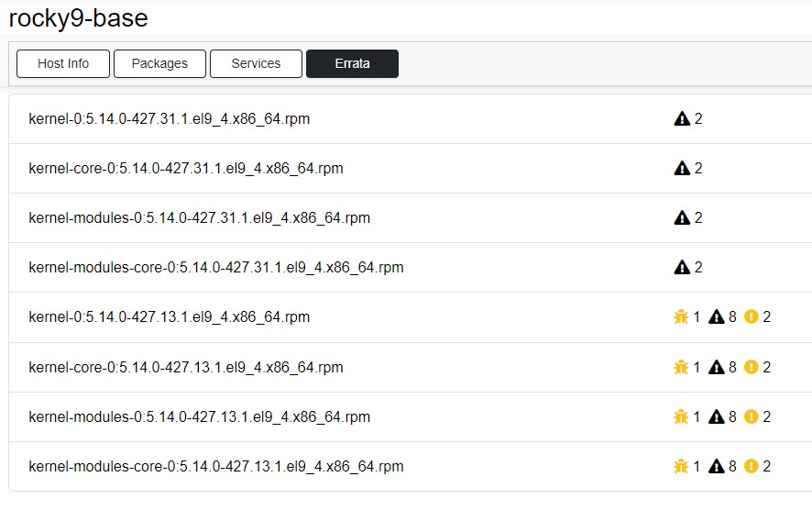Click kernel-modules-0:5.14.0-427.13.1 package name
This screenshot has height=510, width=812.
point(200,416)
